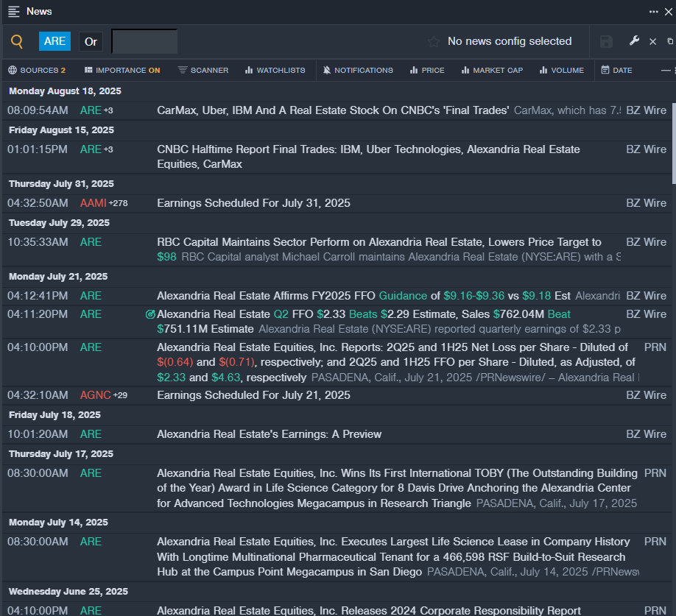Click the AGNC ticker symbol

click(x=95, y=395)
